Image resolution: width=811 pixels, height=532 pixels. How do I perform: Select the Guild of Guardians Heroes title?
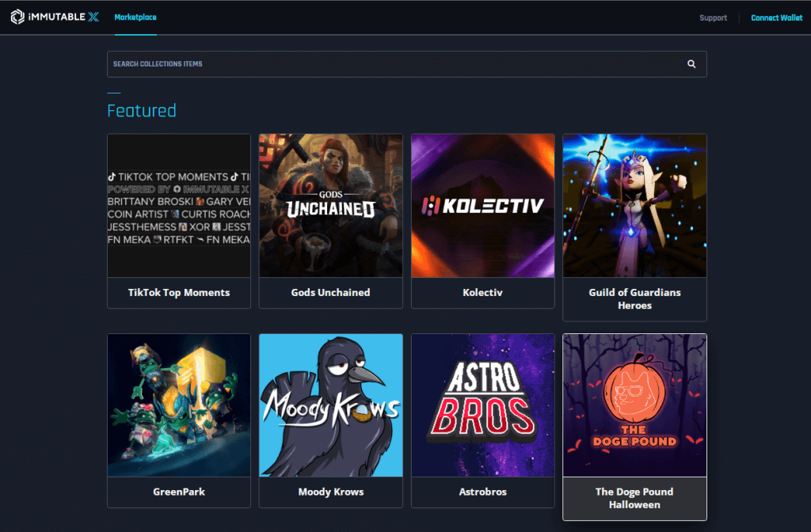634,298
